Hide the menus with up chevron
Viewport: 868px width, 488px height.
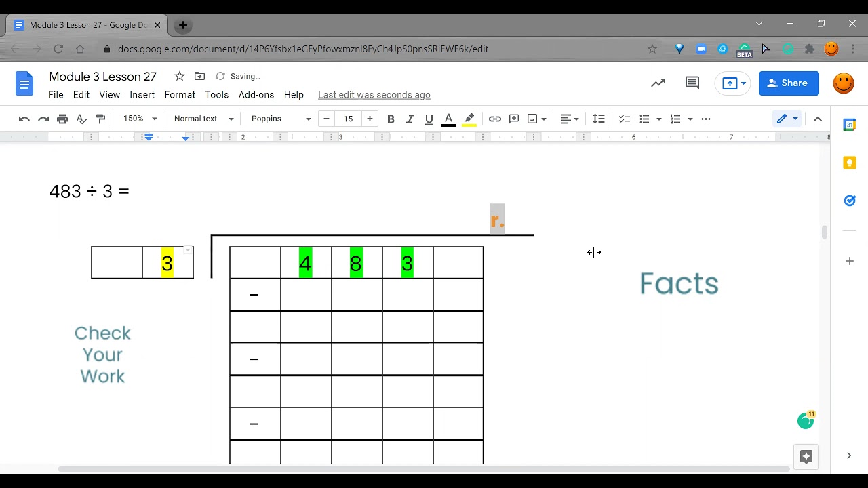818,119
